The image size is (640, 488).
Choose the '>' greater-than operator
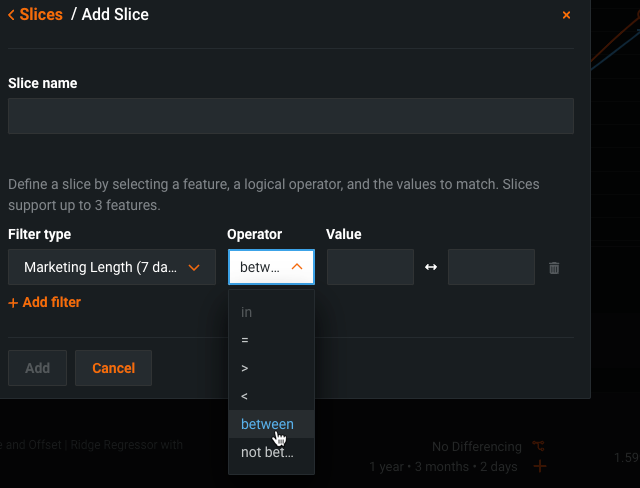245,368
